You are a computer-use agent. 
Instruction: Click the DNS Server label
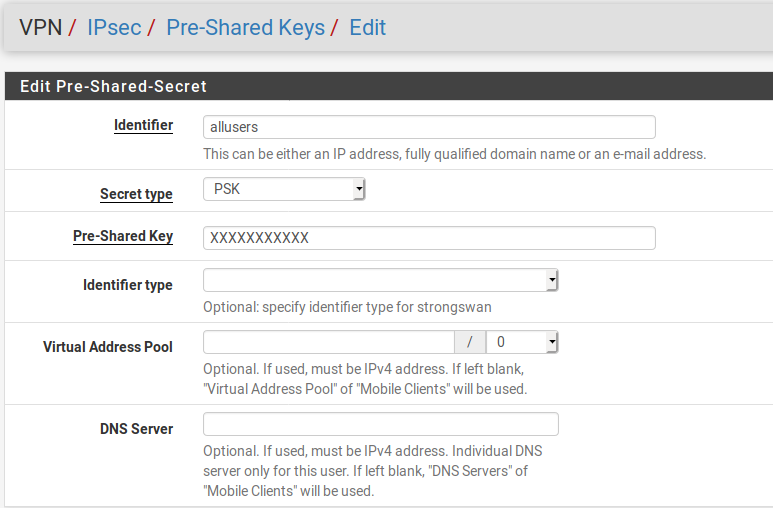coord(136,429)
